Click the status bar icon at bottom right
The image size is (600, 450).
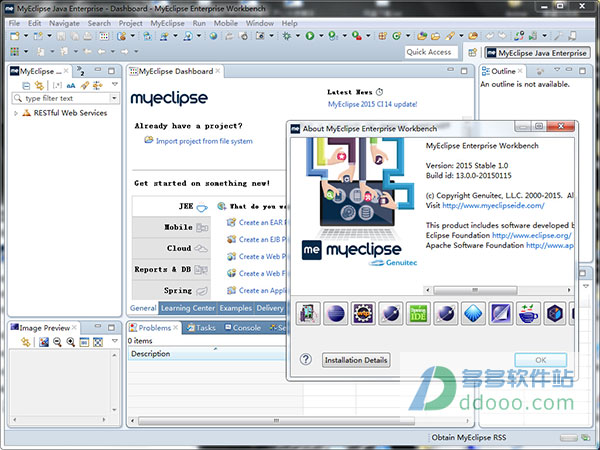click(585, 437)
